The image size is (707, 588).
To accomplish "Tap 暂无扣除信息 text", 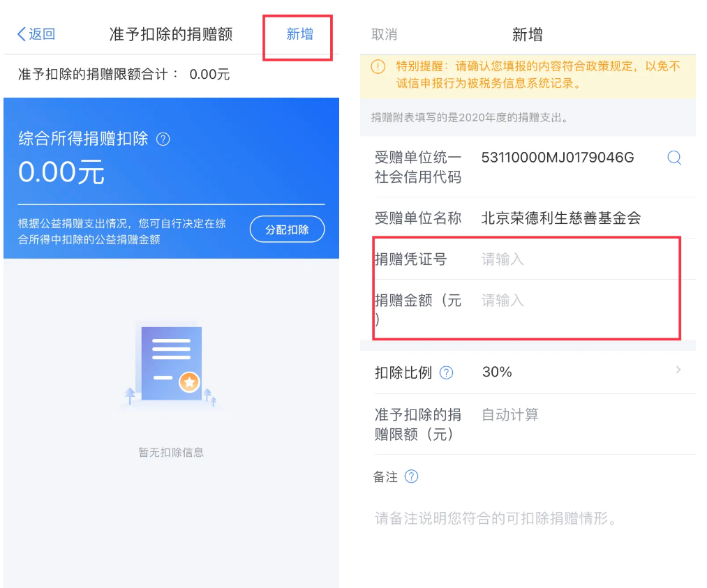I will (171, 453).
